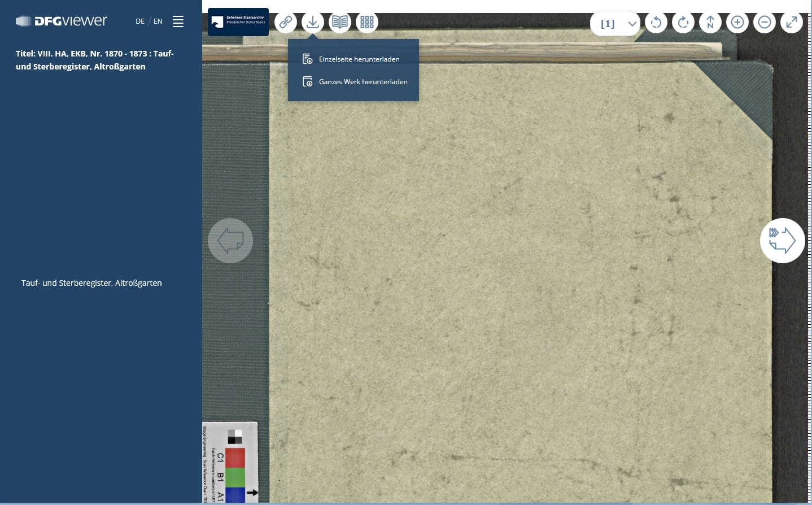
Task: Copy the persistent link with the link icon
Action: (x=286, y=22)
